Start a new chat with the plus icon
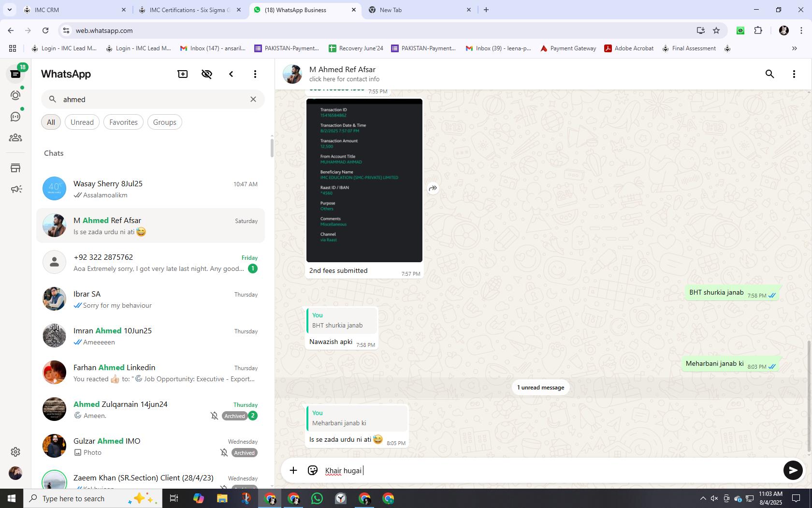The height and width of the screenshot is (508, 812). 183,74
